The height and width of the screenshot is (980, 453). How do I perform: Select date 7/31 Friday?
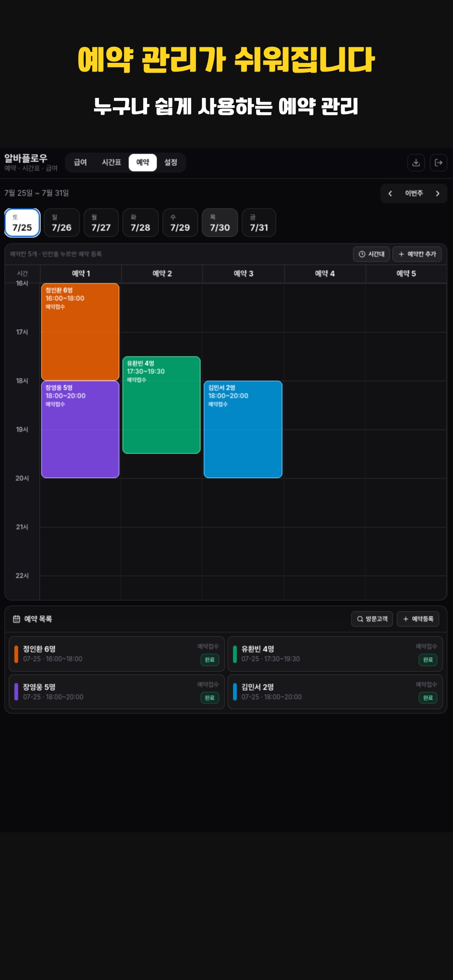click(259, 223)
